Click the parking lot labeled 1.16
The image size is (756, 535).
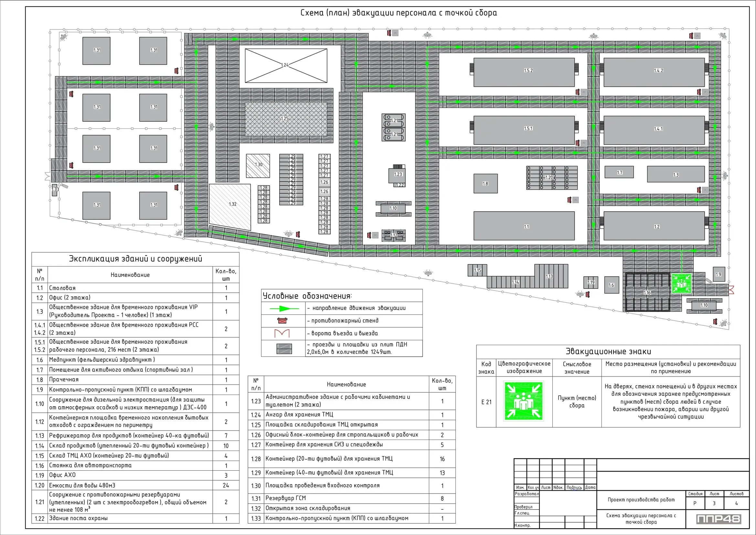pos(647,292)
